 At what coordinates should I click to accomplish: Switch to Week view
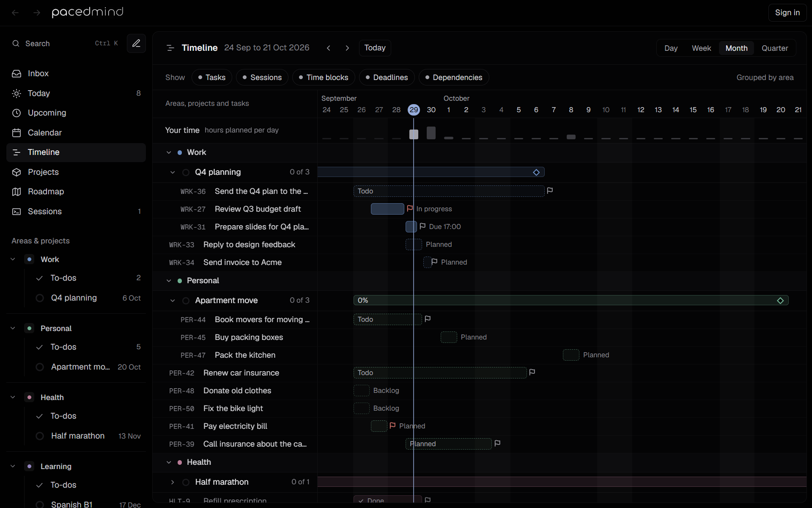[x=701, y=48]
